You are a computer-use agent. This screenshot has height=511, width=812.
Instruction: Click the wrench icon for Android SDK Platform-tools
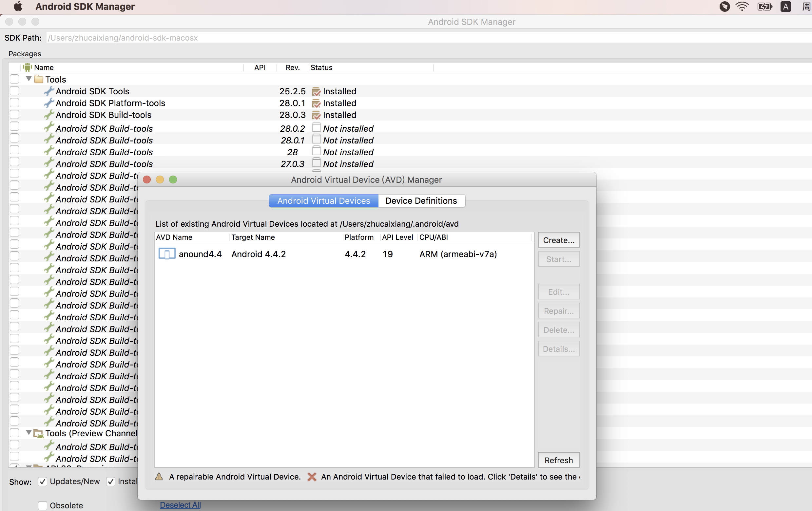[49, 103]
